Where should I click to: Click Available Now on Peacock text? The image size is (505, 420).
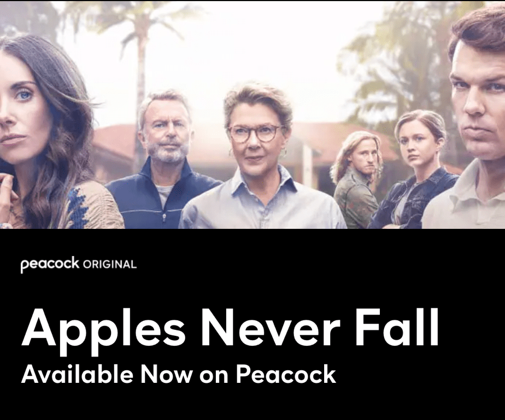pyautogui.click(x=179, y=374)
